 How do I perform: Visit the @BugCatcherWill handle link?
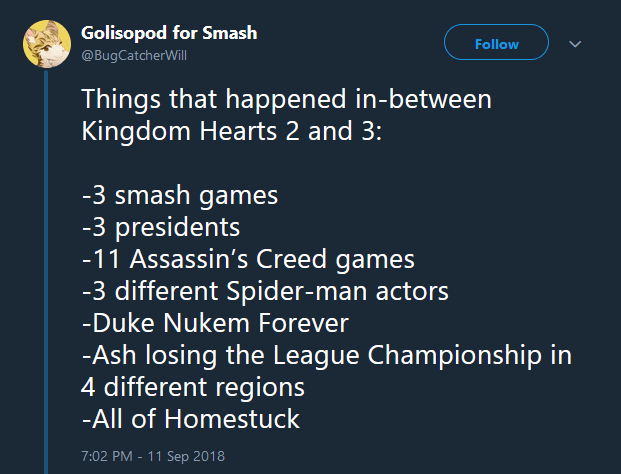coord(134,54)
